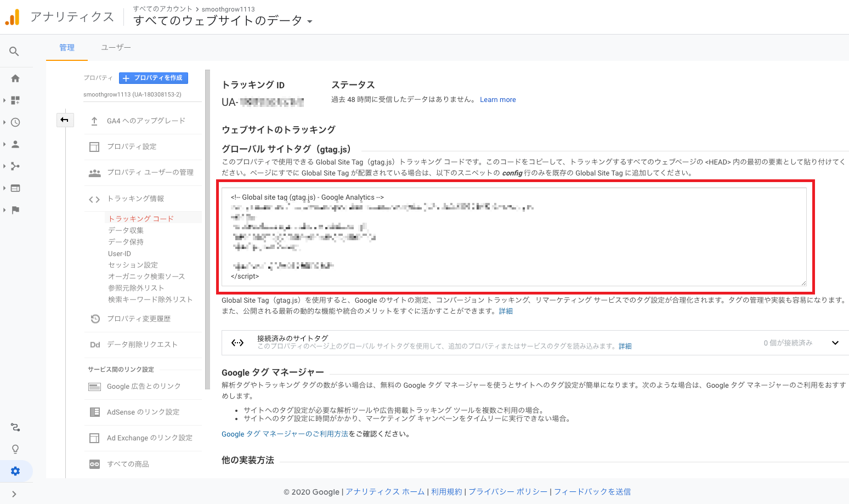Screen dimensions: 849x504
Task: Click the property user management people icon
Action: (x=94, y=173)
